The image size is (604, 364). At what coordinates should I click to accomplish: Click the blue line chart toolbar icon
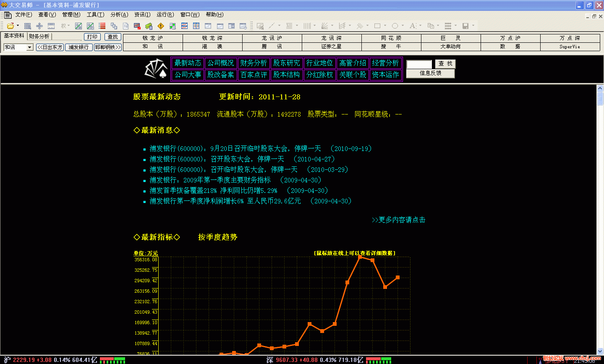click(184, 26)
